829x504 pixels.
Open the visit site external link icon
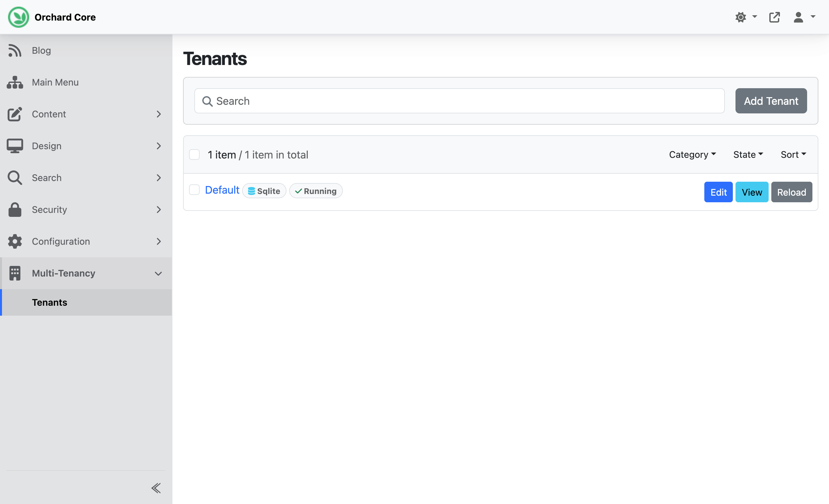[774, 17]
